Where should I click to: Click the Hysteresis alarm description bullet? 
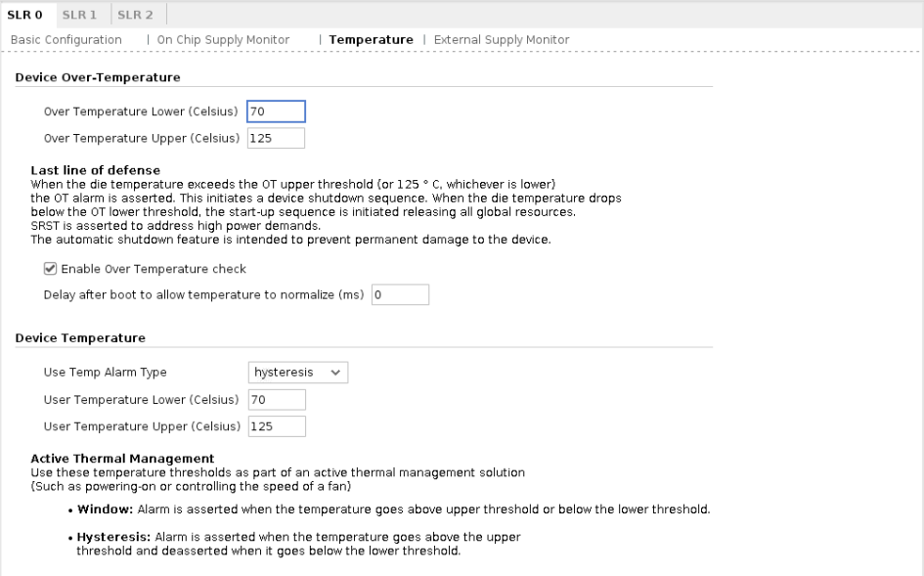pos(298,544)
